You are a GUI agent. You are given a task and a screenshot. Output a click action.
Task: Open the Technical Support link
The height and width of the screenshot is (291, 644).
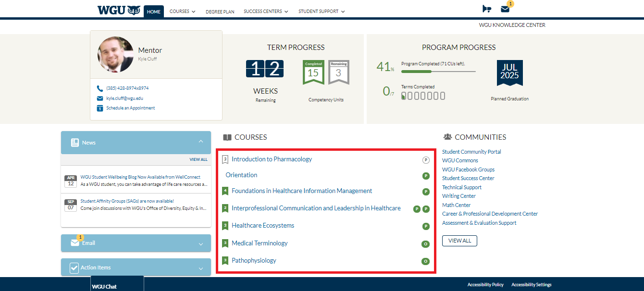coord(462,187)
